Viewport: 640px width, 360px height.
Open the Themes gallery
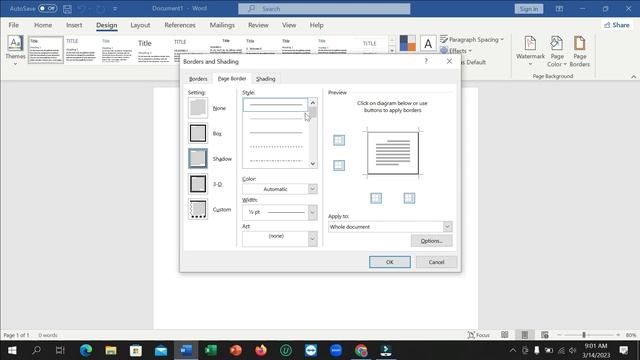(15, 51)
